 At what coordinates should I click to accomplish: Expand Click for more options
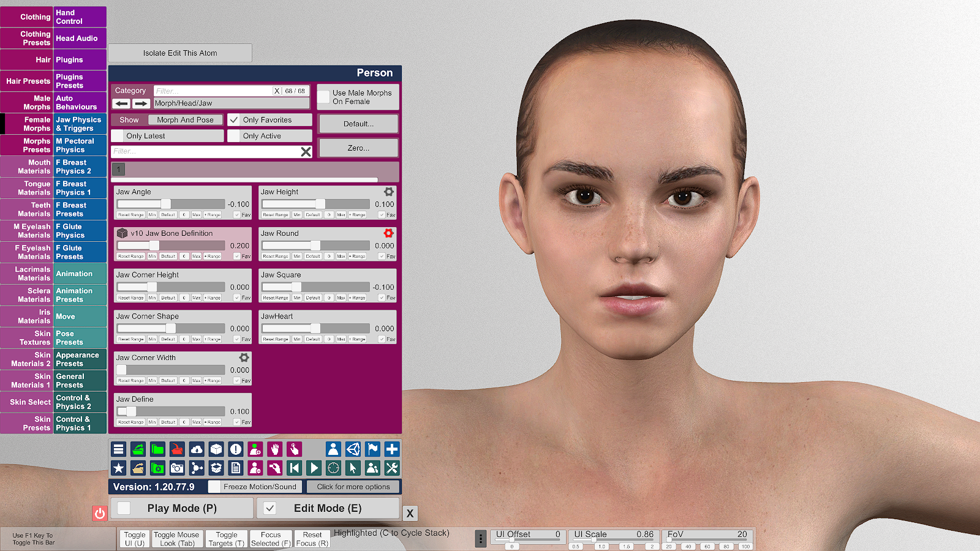(353, 487)
